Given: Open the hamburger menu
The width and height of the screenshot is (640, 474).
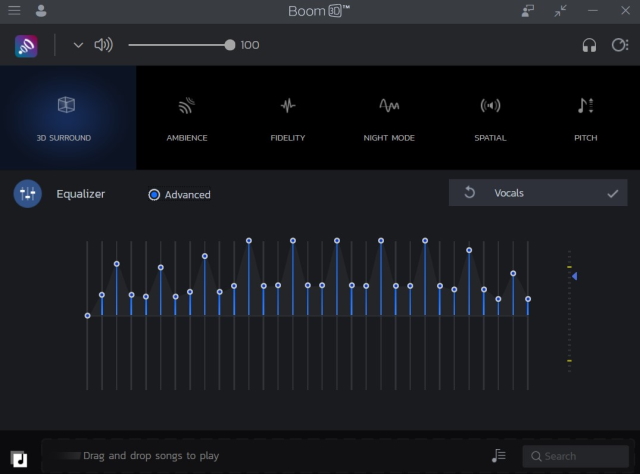Looking at the screenshot, I should point(14,10).
